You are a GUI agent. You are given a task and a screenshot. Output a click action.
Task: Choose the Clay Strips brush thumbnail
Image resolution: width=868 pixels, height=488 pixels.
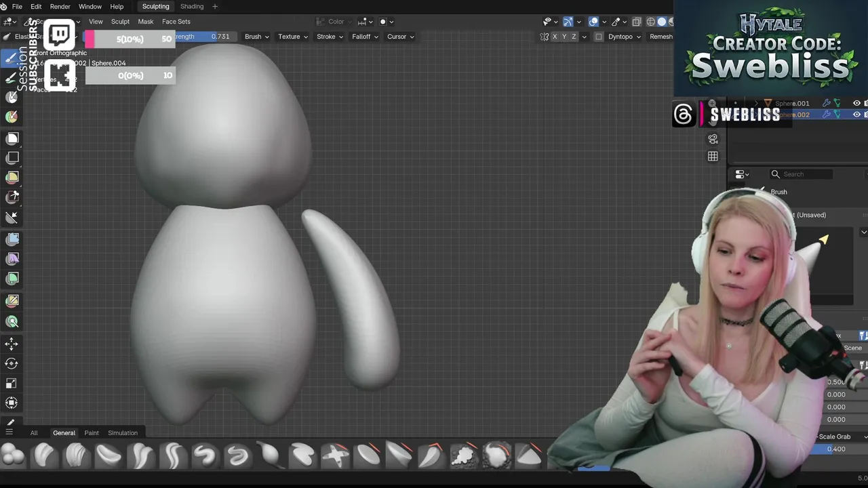tap(76, 455)
